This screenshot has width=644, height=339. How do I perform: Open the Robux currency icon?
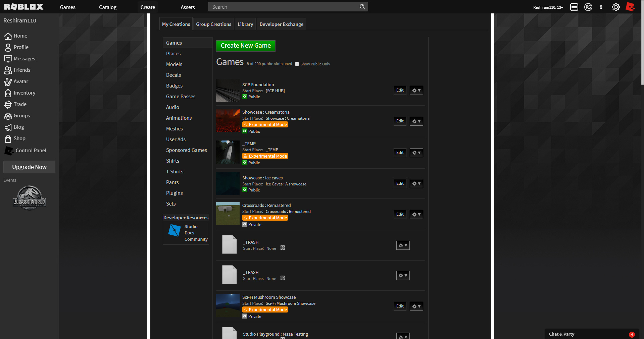pyautogui.click(x=588, y=7)
